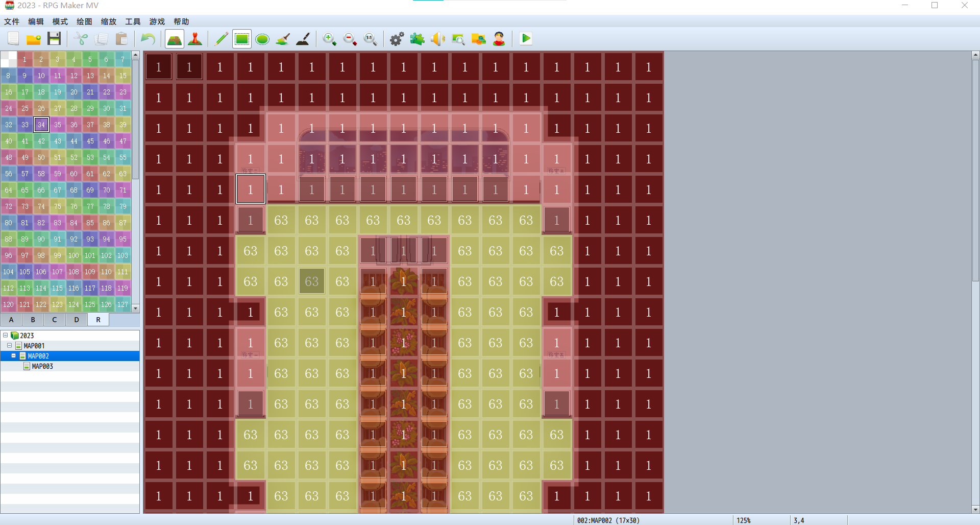Collapse the MAP001 tree node
The width and height of the screenshot is (980, 525).
[x=9, y=346]
